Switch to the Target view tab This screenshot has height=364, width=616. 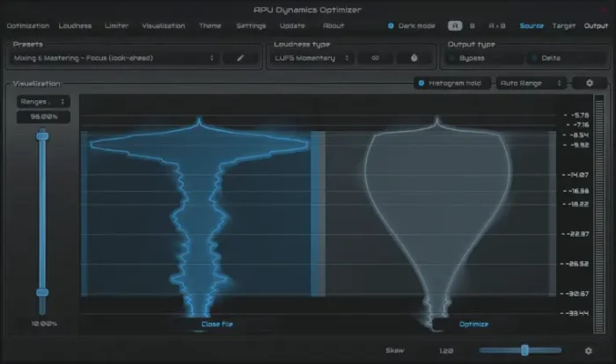(563, 25)
